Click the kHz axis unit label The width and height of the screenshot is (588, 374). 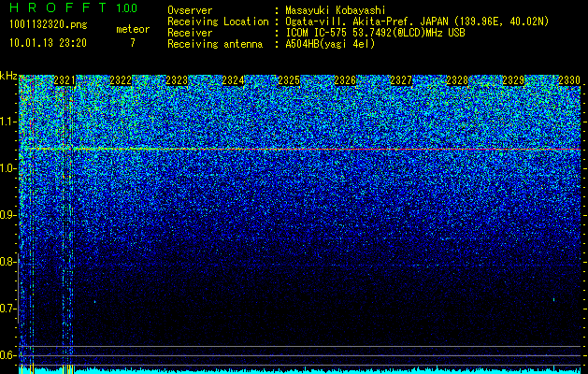point(8,76)
